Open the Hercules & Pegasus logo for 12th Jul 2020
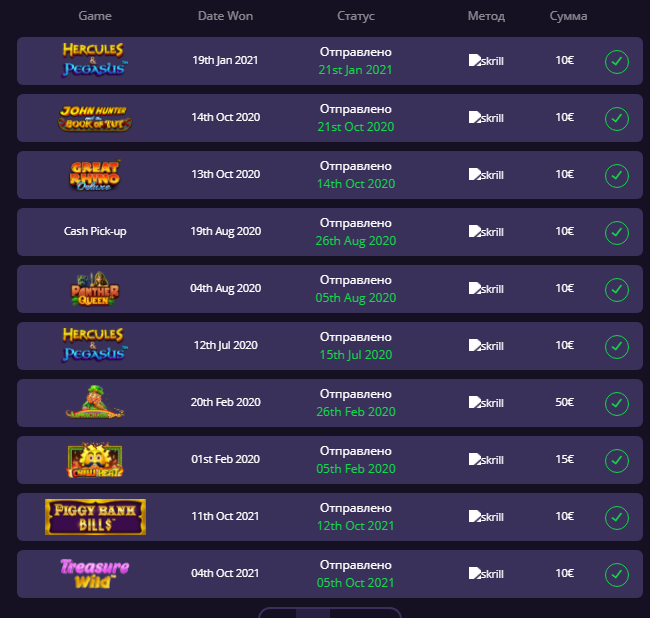Viewport: 650px width, 618px height. [95, 345]
